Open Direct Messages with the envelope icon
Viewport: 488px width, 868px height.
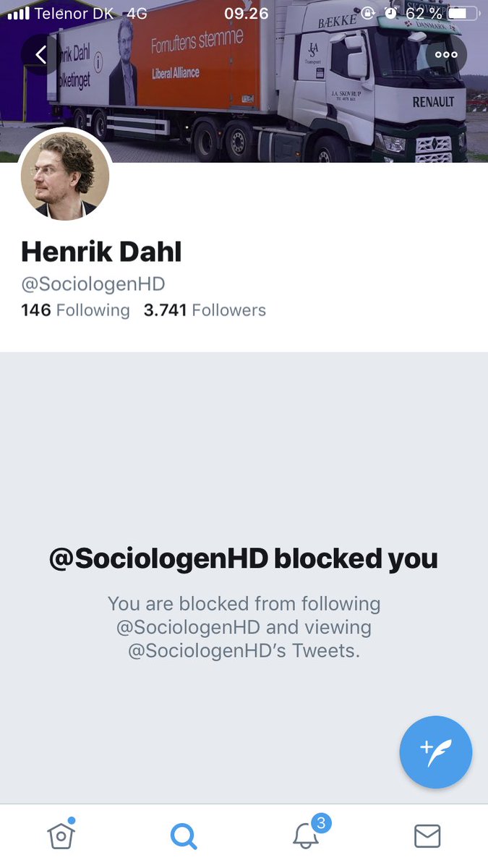(x=427, y=836)
